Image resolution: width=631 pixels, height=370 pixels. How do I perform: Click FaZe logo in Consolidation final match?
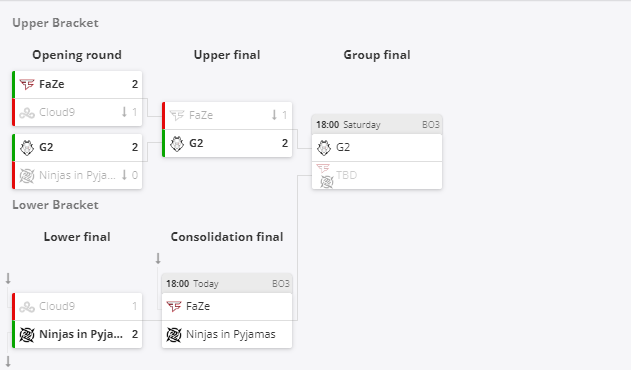point(174,306)
